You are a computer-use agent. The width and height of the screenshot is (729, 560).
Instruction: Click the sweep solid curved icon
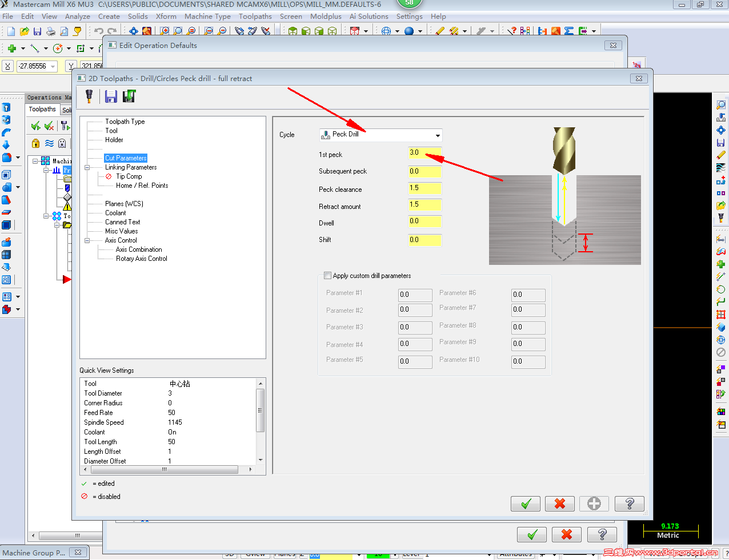(x=6, y=132)
